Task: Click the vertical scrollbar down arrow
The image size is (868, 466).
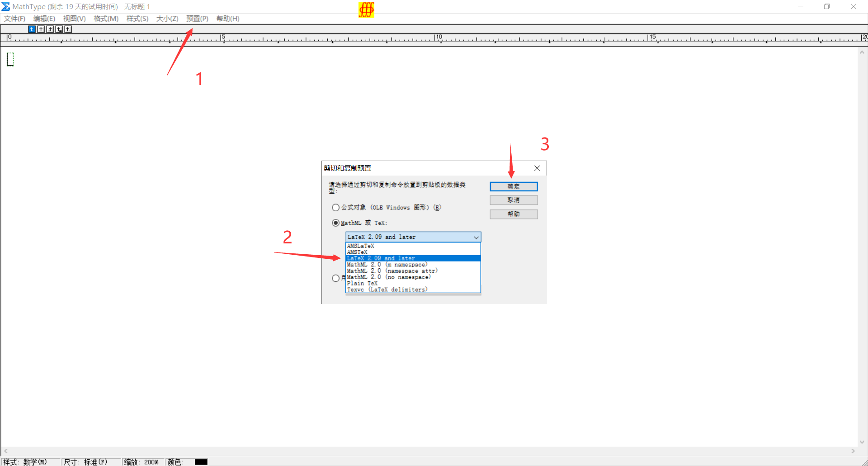Action: 862,442
